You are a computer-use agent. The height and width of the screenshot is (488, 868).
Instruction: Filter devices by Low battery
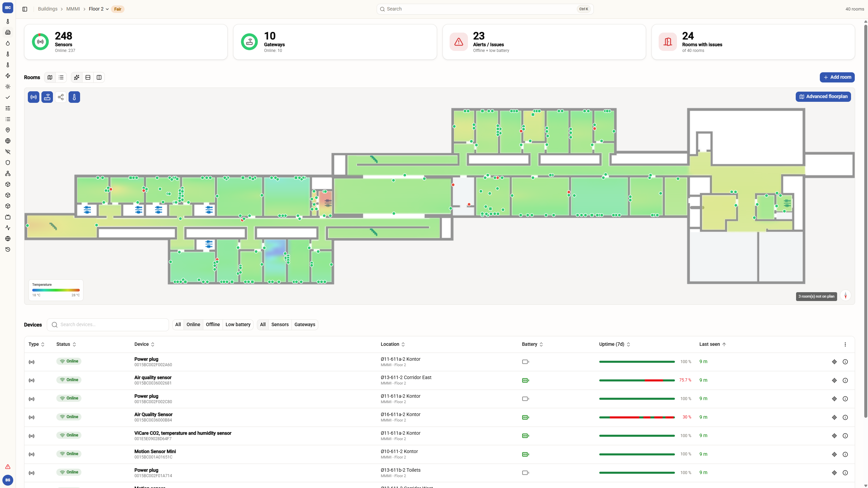coord(238,324)
